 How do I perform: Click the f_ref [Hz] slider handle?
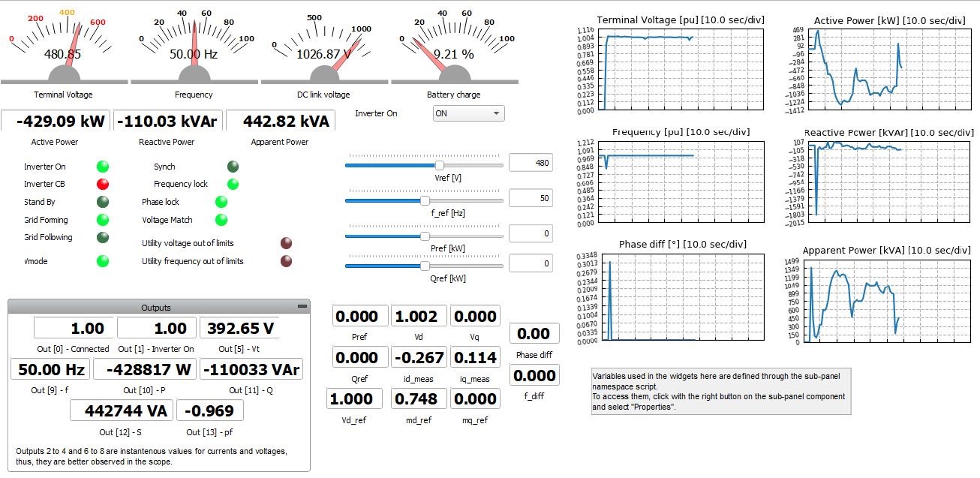pos(425,200)
